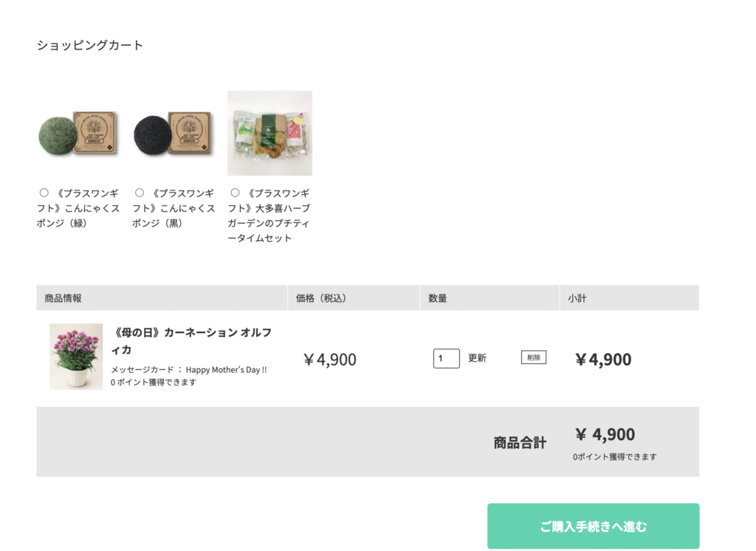The image size is (756, 551).
Task: Choose the Otaki Herb Garden tea set radio
Action: click(x=235, y=193)
